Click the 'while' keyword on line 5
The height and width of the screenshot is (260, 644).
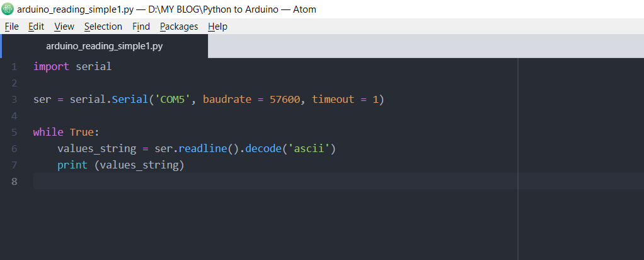coord(49,133)
